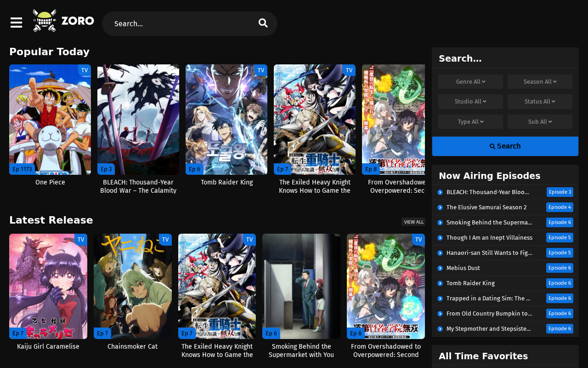Click the Chainsmoker Cat title link

click(x=133, y=347)
